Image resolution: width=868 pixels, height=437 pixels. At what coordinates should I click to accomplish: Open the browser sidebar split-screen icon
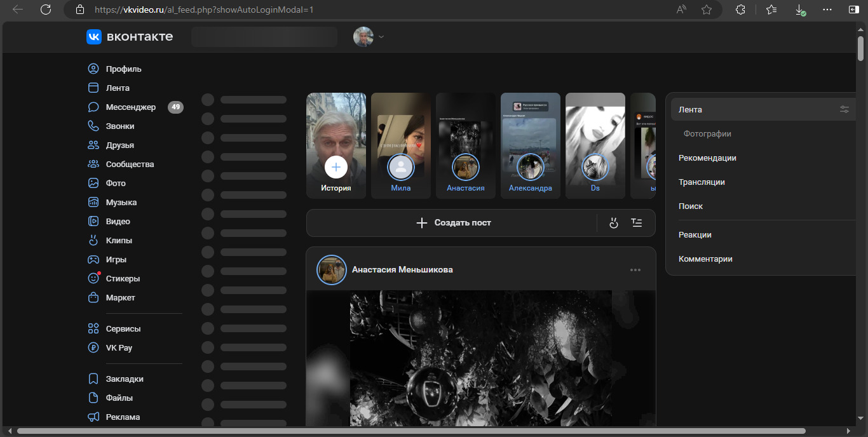(x=853, y=10)
